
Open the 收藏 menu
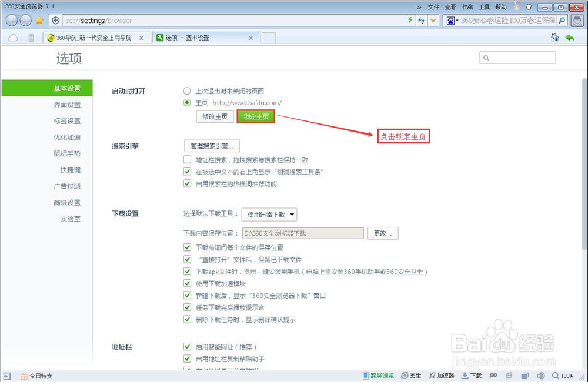point(467,7)
